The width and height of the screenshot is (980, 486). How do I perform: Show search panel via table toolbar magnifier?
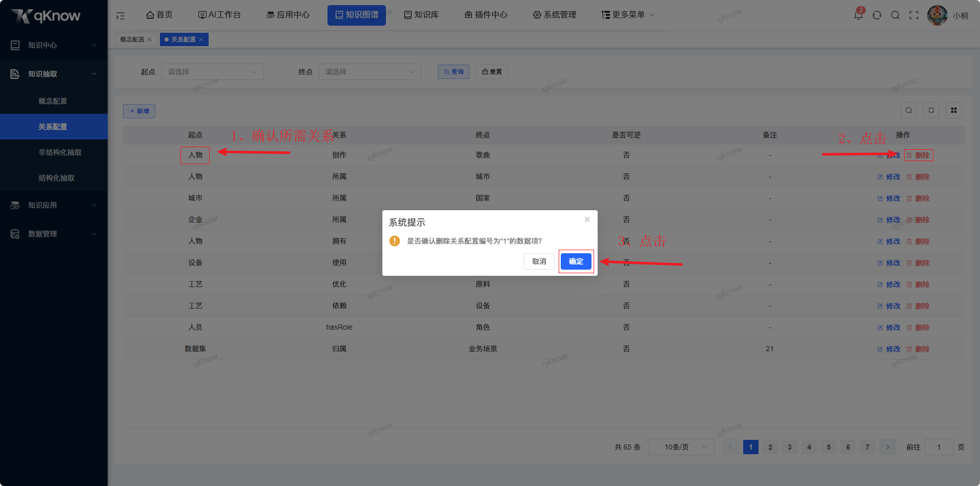click(x=909, y=110)
